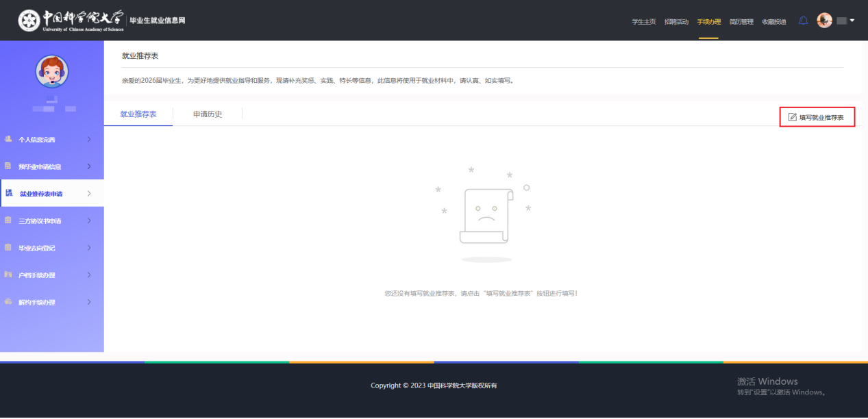Viewport: 868px width, 419px height.
Task: Expand 就业推荐表申请 chevron arrow
Action: click(89, 194)
